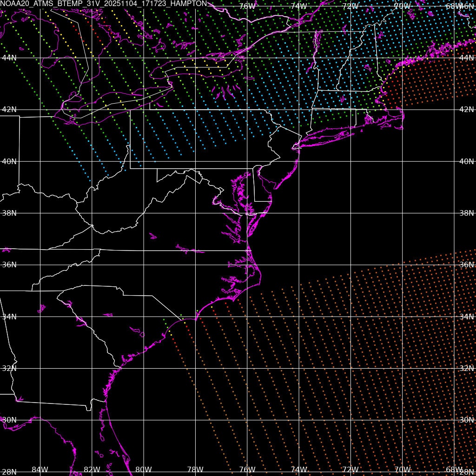
Task: Click the 36N label on right edge
Action: click(466, 264)
